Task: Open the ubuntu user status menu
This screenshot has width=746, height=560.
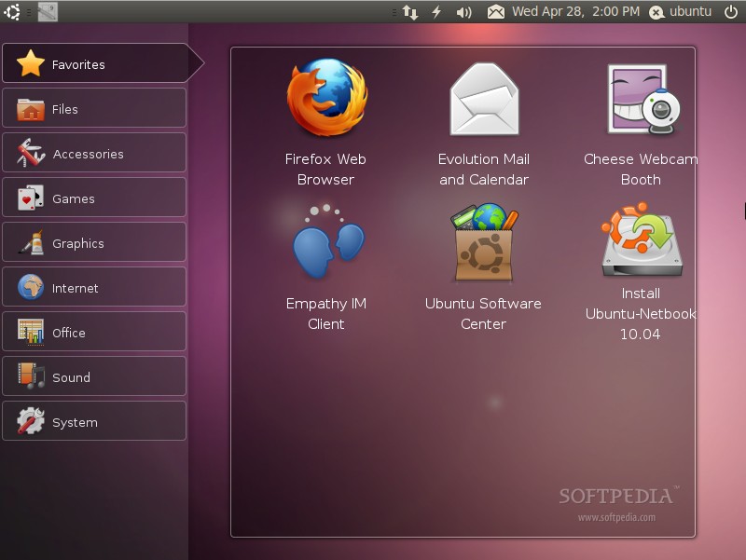Action: 681,11
